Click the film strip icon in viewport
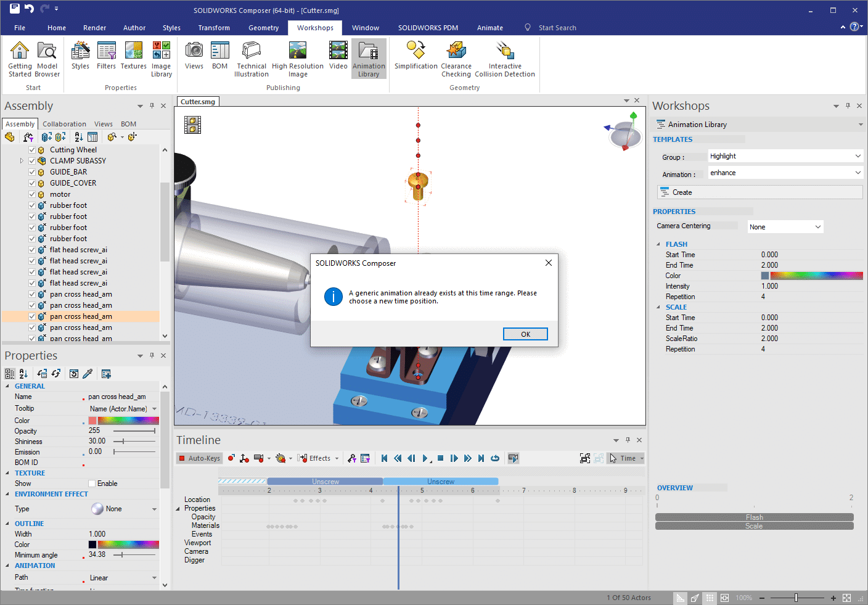868x605 pixels. (x=192, y=125)
